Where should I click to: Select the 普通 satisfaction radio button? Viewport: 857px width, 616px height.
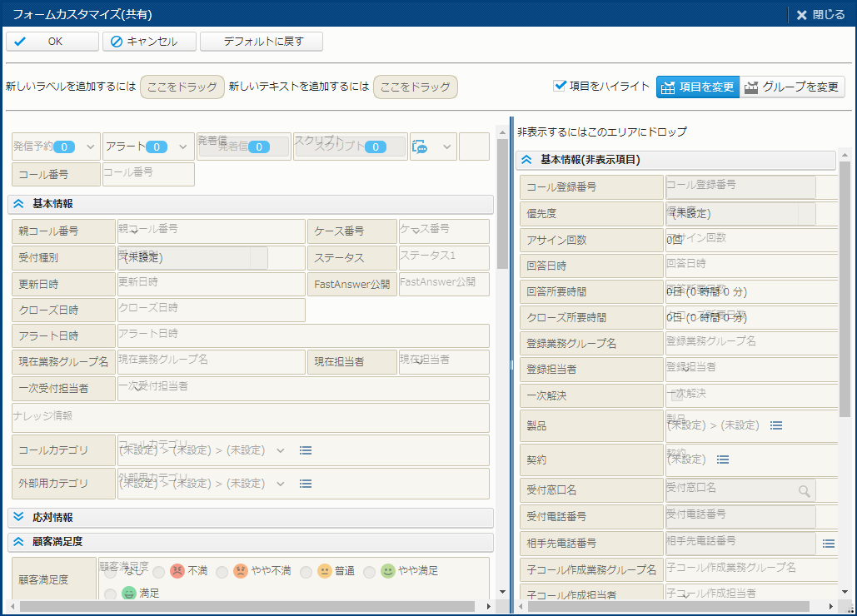pos(306,572)
